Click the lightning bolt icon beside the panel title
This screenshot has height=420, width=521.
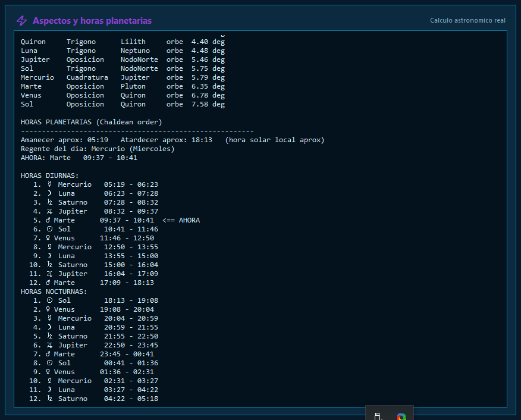click(x=21, y=21)
